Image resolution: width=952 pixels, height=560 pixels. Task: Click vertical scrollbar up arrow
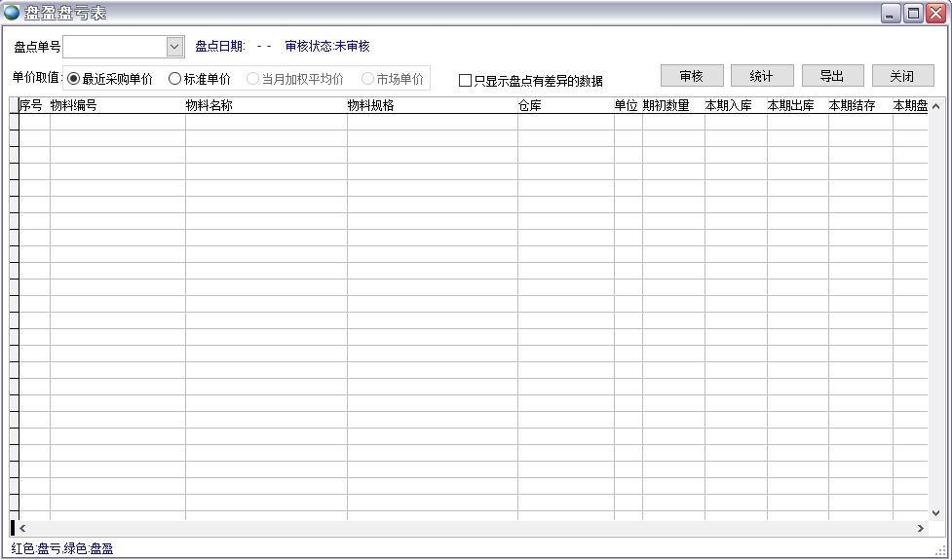click(x=935, y=106)
